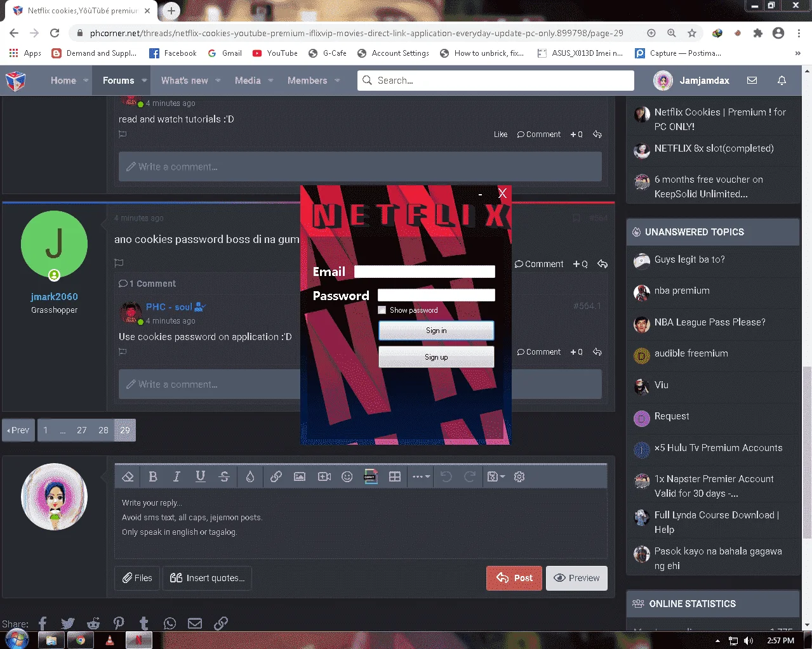Focus the Password field in Netflix popup

436,295
